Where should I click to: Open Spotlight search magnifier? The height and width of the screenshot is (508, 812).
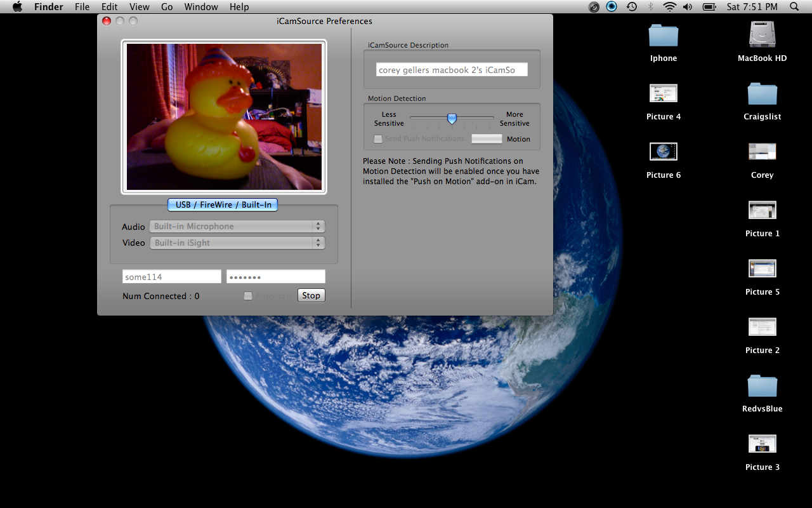click(795, 7)
